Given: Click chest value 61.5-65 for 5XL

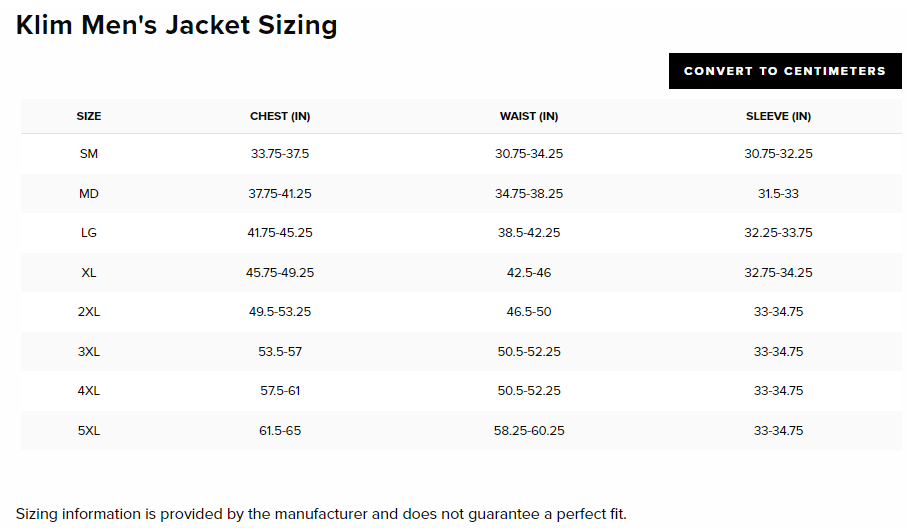Looking at the screenshot, I should tap(280, 431).
